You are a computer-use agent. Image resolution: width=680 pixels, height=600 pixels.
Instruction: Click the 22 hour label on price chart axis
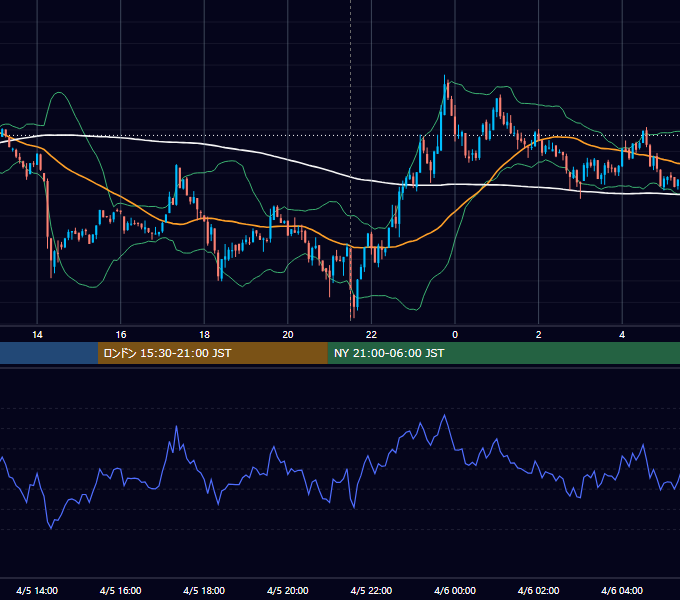click(x=371, y=335)
